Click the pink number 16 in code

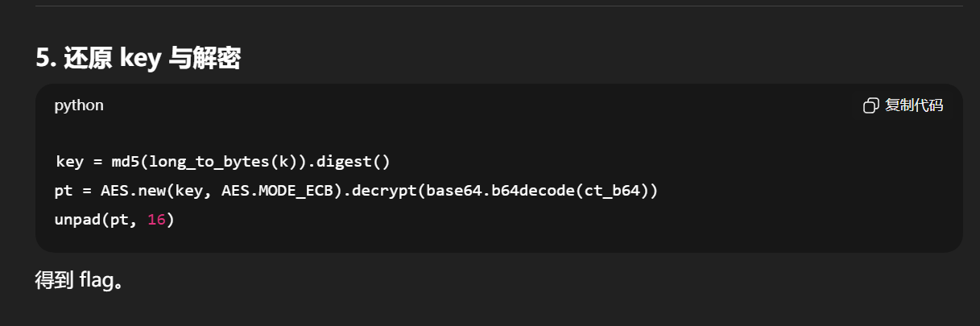[156, 219]
